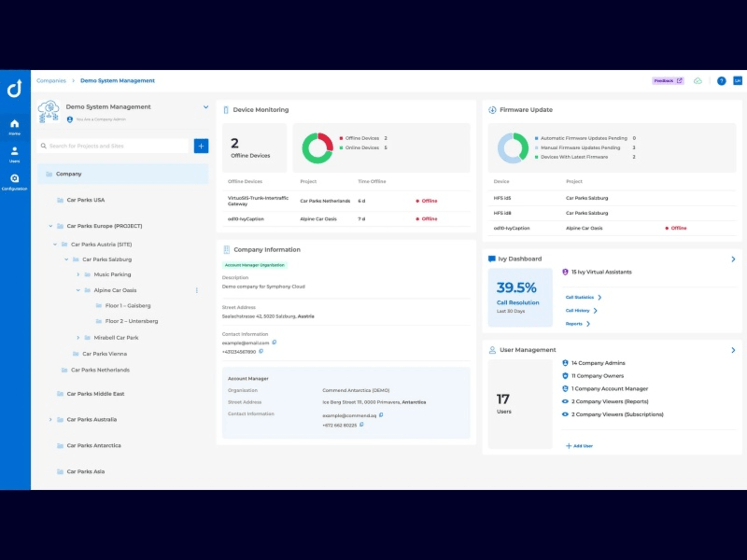Select Car Parks USA in the tree
This screenshot has height=560, width=747.
(86, 200)
